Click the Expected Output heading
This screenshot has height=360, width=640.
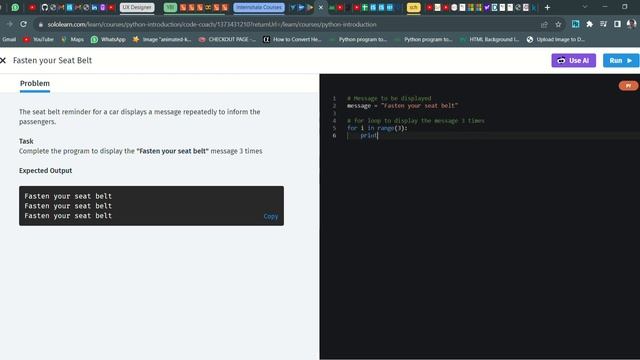point(45,171)
